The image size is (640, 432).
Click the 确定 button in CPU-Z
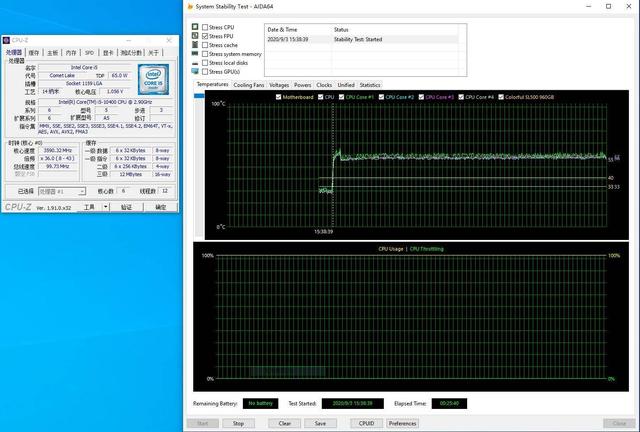pos(161,207)
